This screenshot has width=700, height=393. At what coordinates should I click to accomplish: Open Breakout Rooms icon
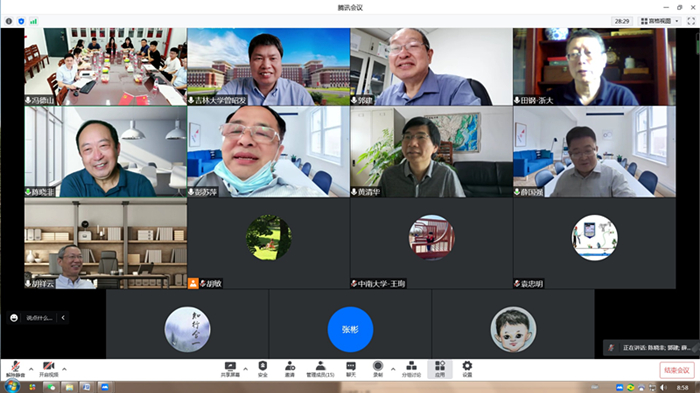click(x=411, y=369)
